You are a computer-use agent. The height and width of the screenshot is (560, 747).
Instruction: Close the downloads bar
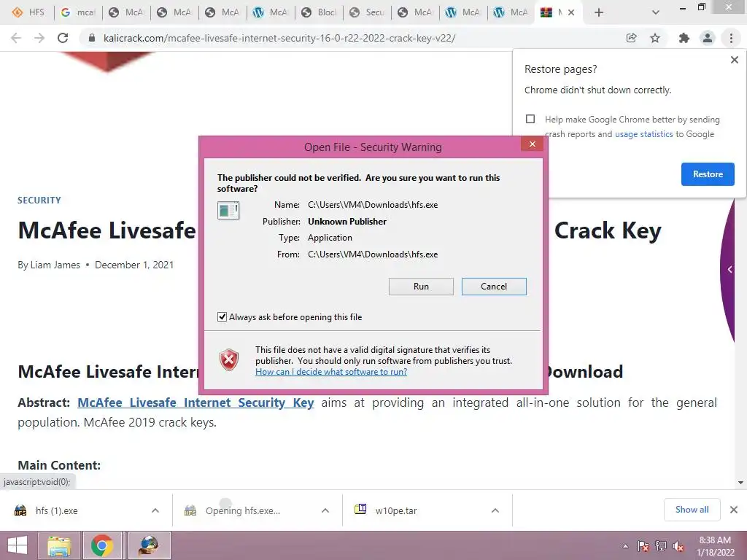[734, 510]
